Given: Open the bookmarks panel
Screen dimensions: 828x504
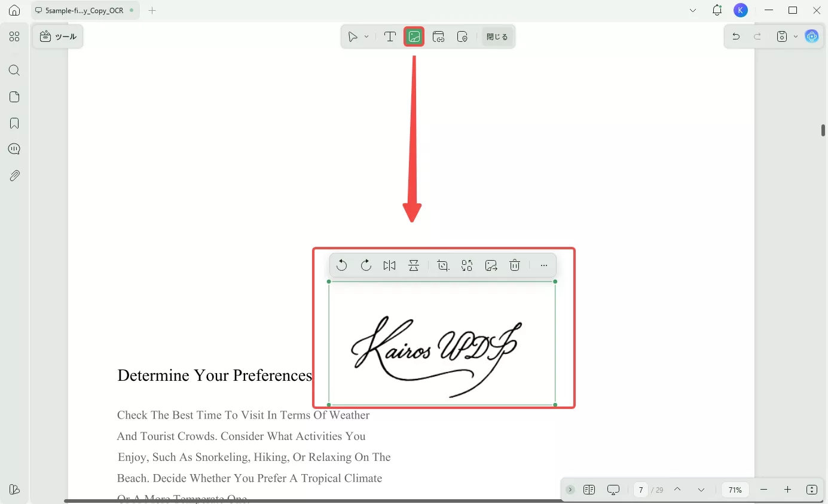Looking at the screenshot, I should coord(14,123).
